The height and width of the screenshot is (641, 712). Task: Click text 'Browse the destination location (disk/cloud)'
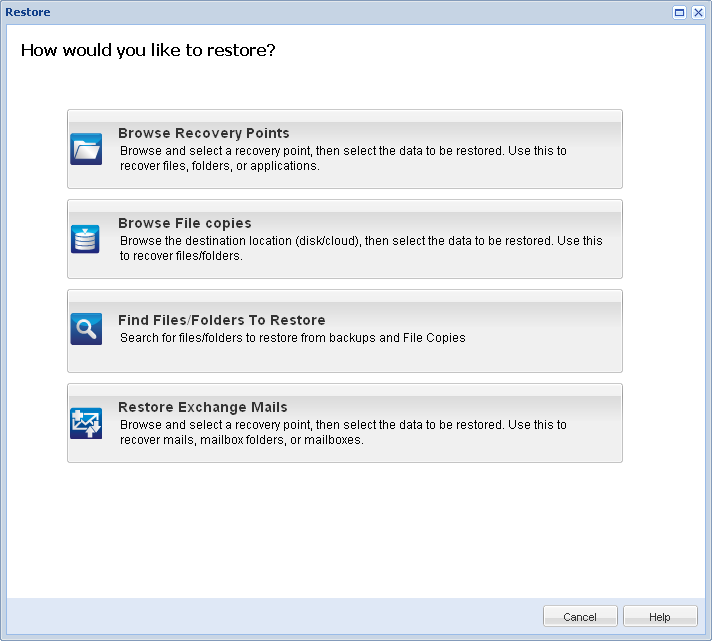[x=239, y=240]
